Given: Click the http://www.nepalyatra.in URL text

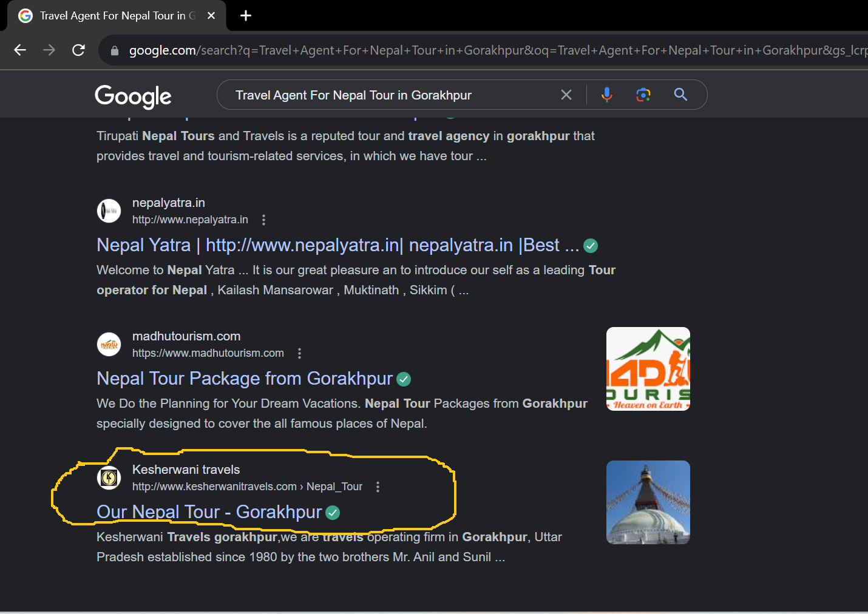Looking at the screenshot, I should pos(190,220).
